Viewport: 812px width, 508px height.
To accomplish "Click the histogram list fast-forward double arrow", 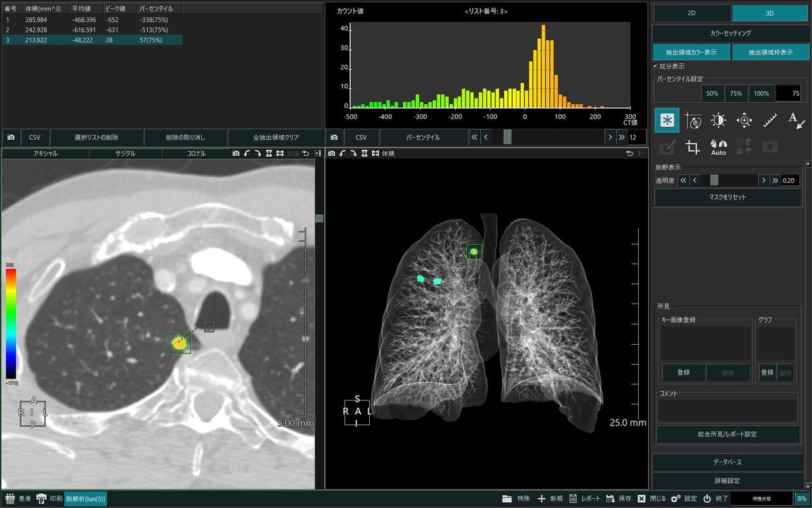I will pos(621,137).
